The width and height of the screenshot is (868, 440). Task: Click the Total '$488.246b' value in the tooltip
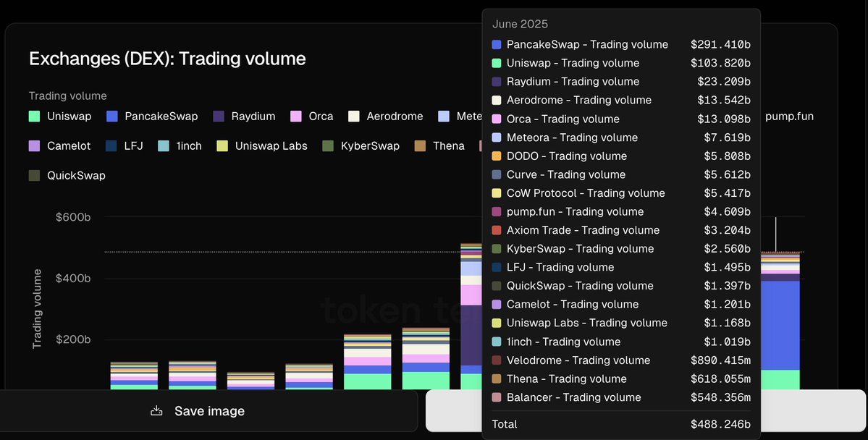[720, 425]
